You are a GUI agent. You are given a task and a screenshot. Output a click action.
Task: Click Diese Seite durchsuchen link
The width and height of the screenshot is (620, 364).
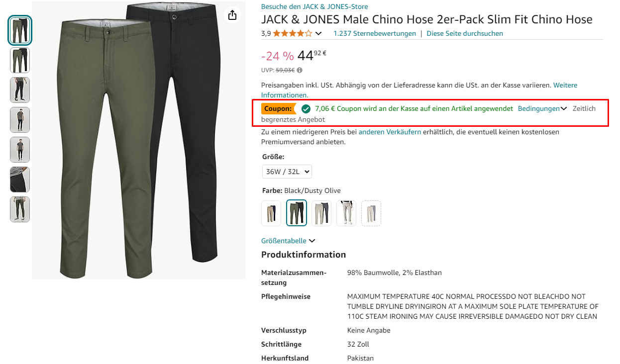click(x=465, y=33)
